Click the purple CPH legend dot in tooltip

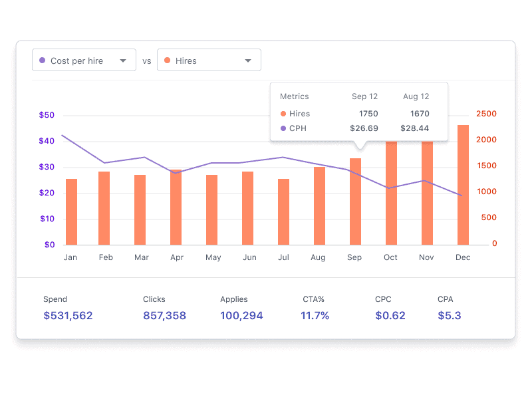[283, 128]
